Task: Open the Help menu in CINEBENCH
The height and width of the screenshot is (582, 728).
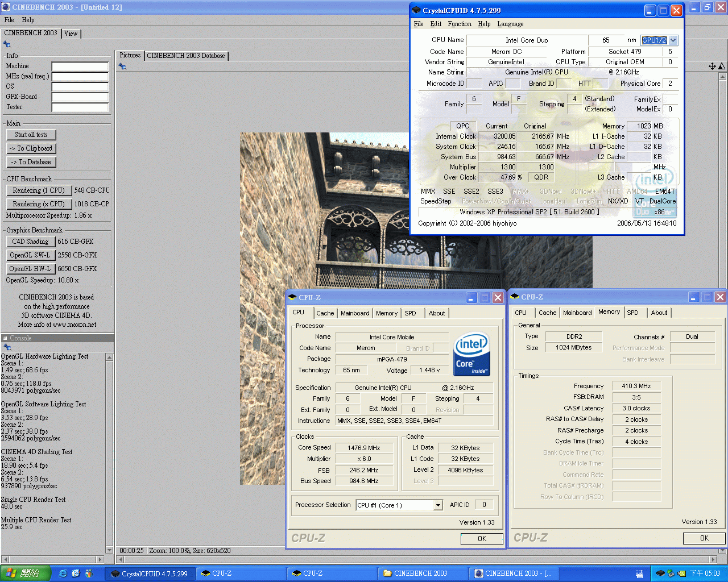Action: 28,20
